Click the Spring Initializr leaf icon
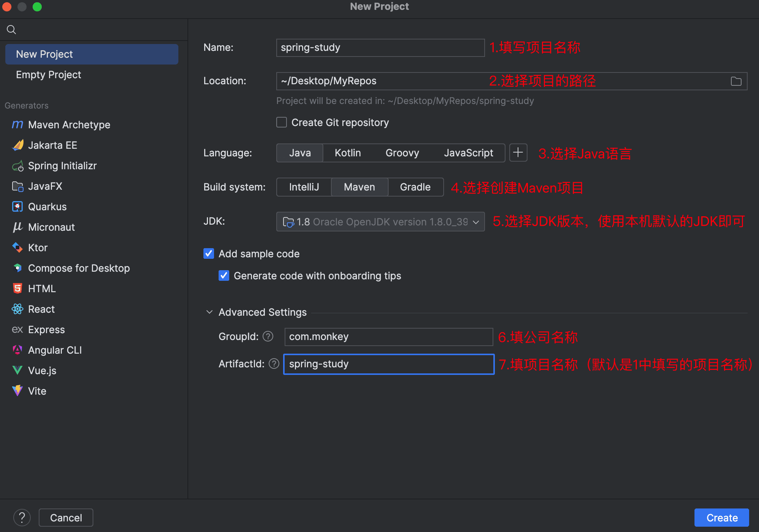The width and height of the screenshot is (759, 532). (x=17, y=166)
